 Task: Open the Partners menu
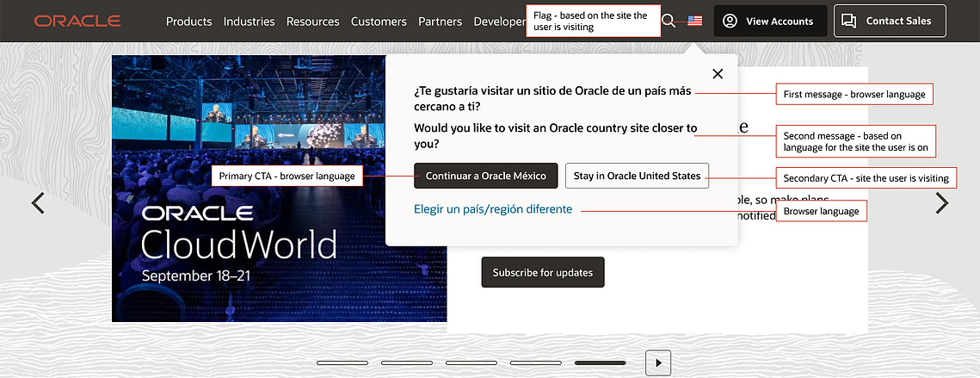coord(440,22)
